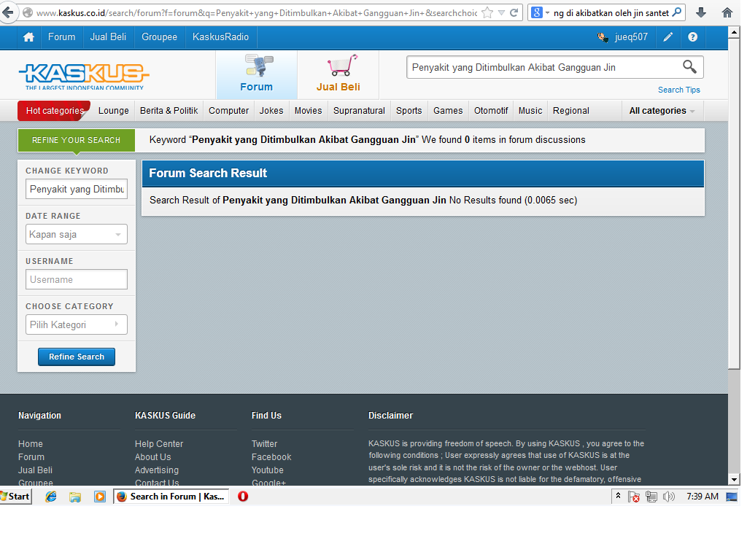Click the volume speaker tray icon
Image resolution: width=747 pixels, height=560 pixels.
click(669, 497)
